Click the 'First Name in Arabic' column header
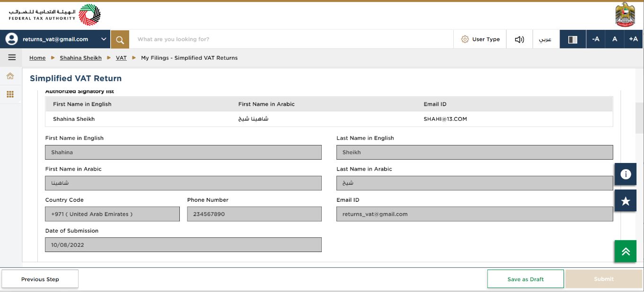The image size is (644, 307). coord(266,104)
